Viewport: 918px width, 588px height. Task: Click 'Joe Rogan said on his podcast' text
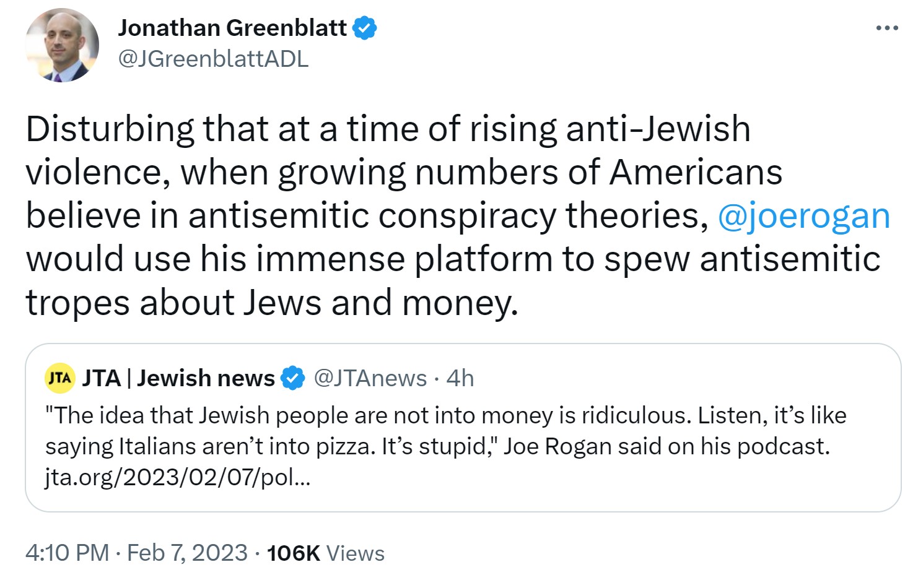(667, 446)
